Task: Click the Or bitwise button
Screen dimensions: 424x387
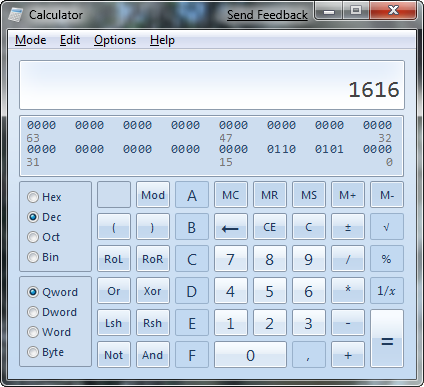Action: coord(114,291)
